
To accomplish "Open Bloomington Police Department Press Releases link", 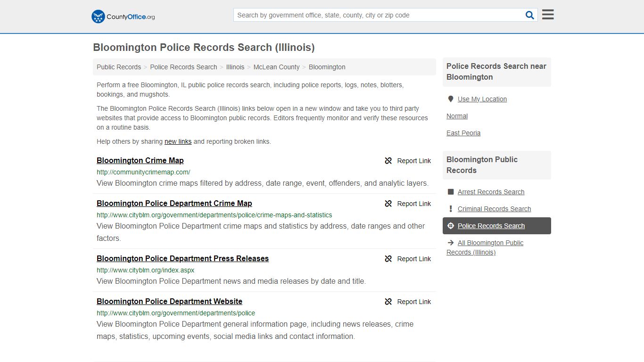I will point(182,259).
